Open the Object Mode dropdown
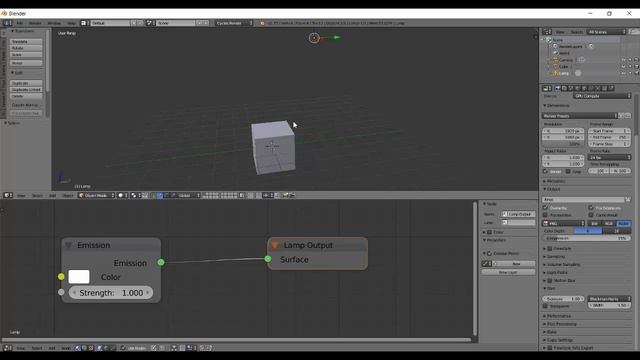 pos(96,196)
